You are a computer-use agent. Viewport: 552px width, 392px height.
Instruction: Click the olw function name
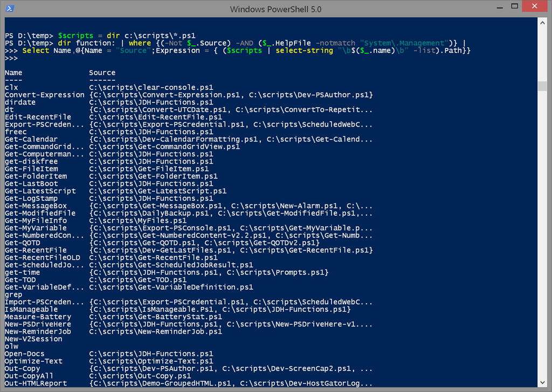11,346
